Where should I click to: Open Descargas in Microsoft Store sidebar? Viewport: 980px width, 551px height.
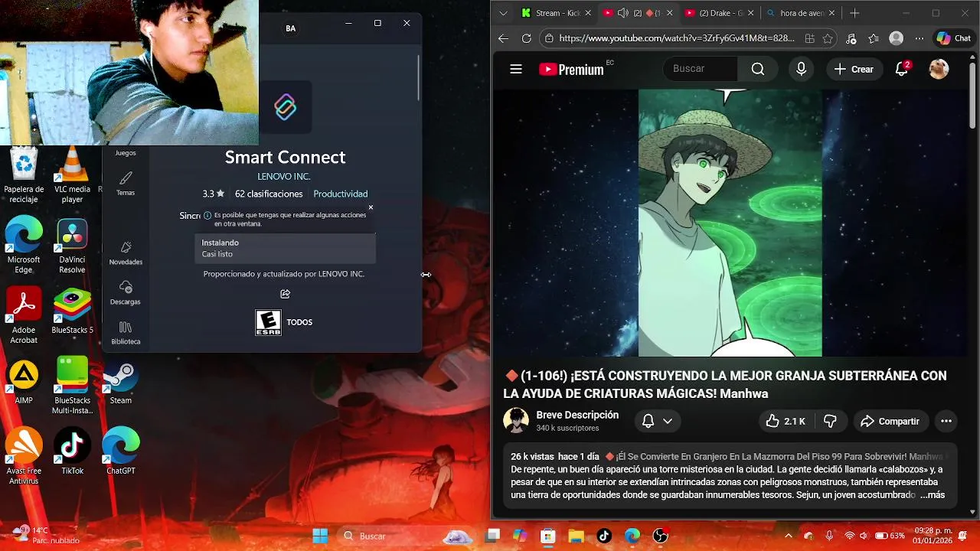(126, 293)
